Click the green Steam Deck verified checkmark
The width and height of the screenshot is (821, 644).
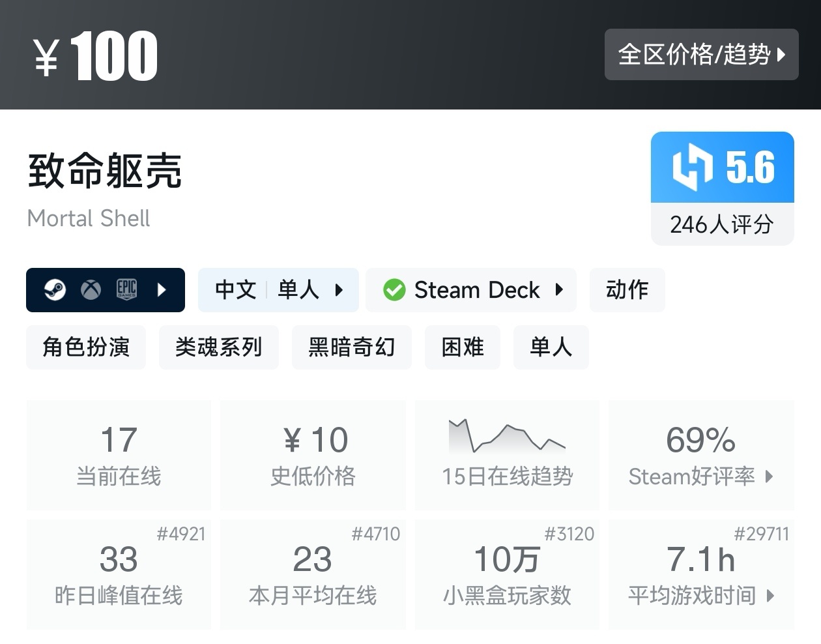pos(394,290)
